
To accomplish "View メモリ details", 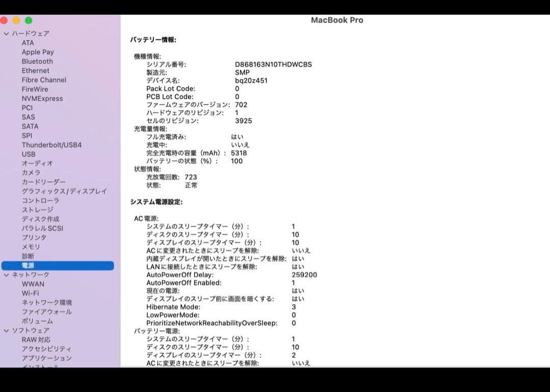I will [31, 246].
